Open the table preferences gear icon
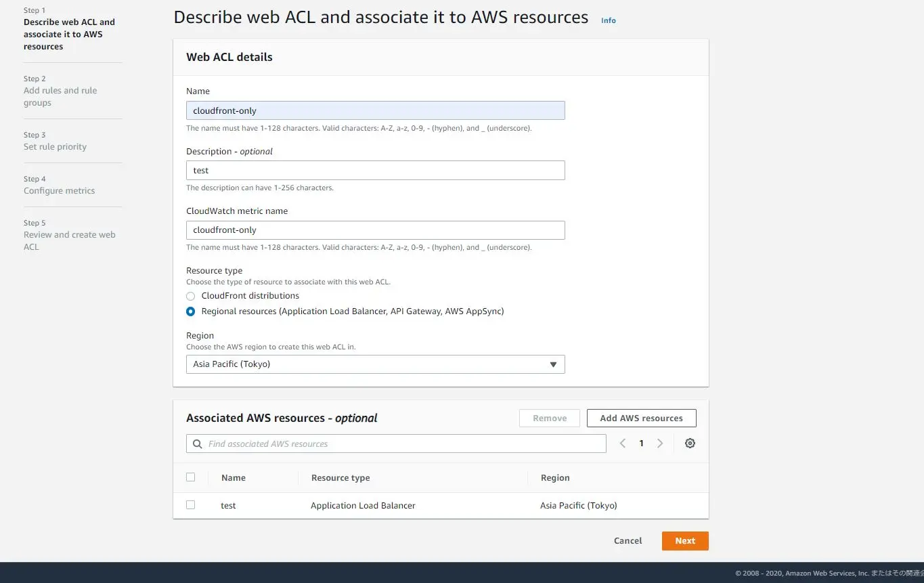This screenshot has height=583, width=924. coord(690,444)
